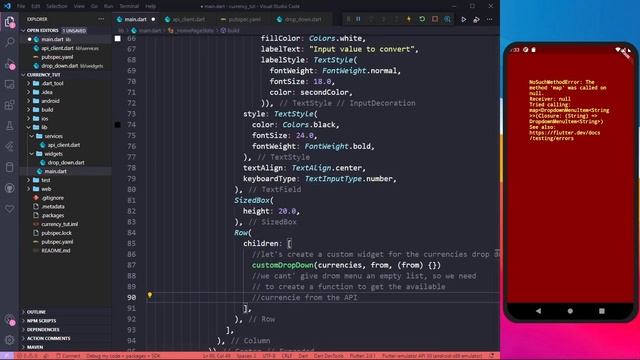Collapse the widgets folder
This screenshot has width=640, height=360.
pyautogui.click(x=53, y=154)
